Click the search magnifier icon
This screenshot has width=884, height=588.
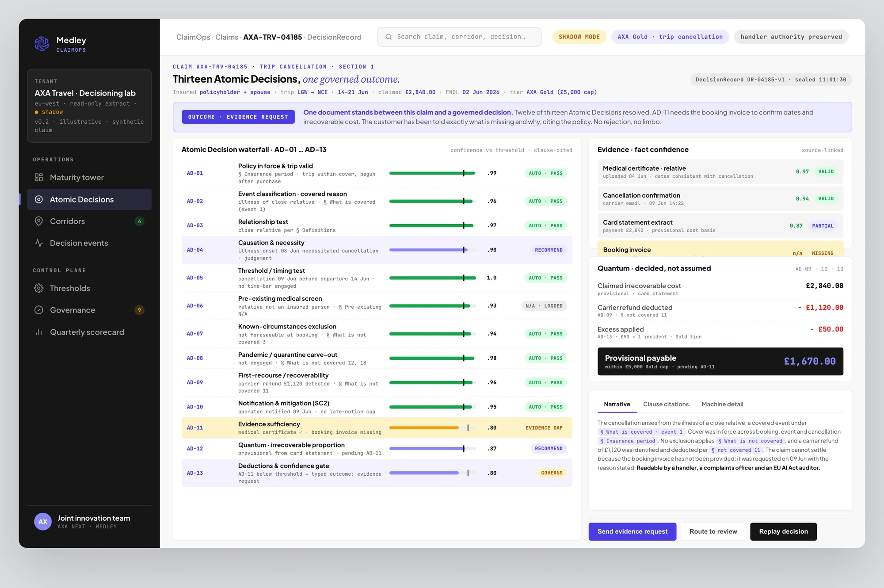389,37
